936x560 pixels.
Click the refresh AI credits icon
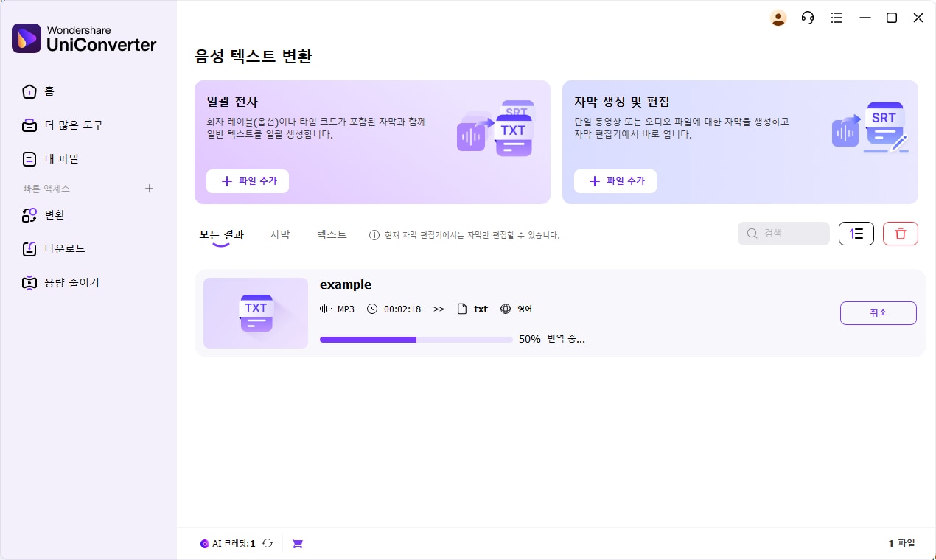pos(268,544)
